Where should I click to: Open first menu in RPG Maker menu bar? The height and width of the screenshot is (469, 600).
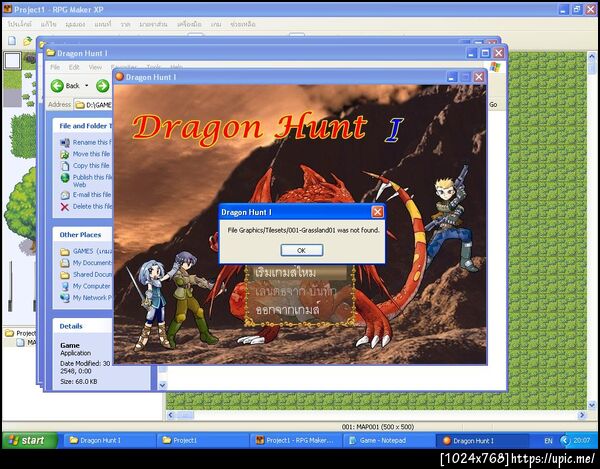tap(20, 24)
